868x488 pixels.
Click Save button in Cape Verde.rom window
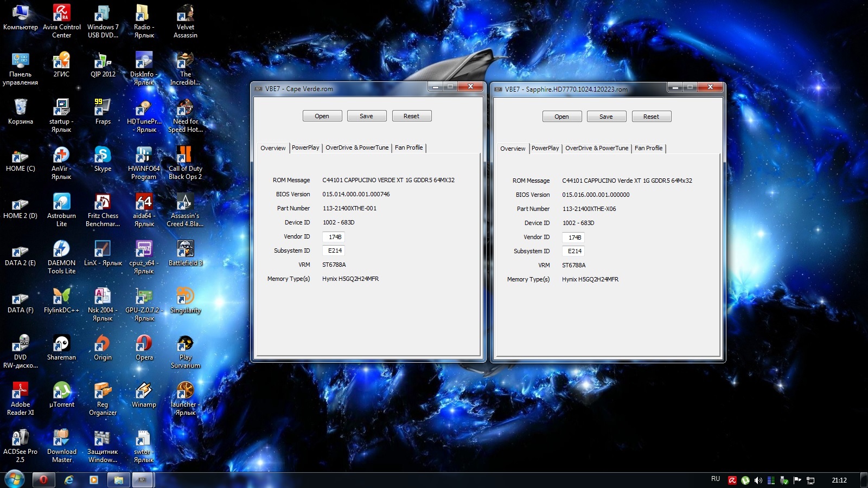click(367, 116)
